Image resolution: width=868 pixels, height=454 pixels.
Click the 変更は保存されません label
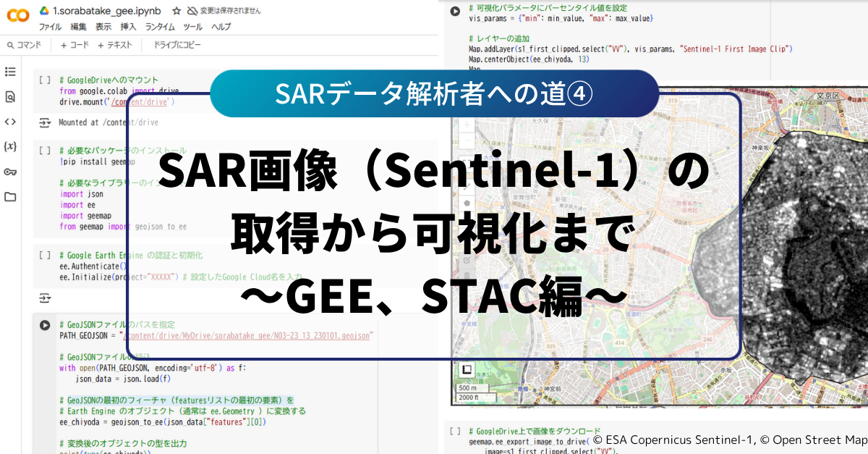[x=231, y=11]
